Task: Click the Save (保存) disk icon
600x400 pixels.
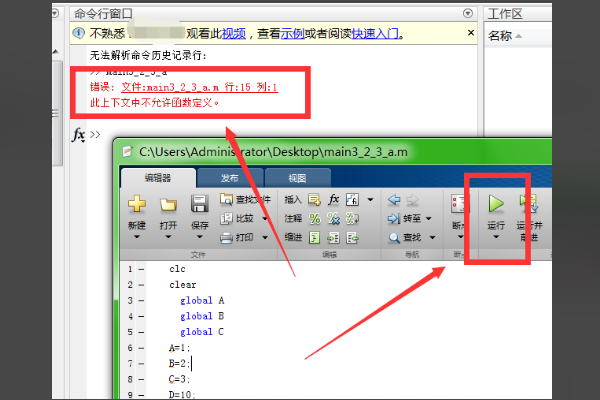Action: [x=199, y=204]
